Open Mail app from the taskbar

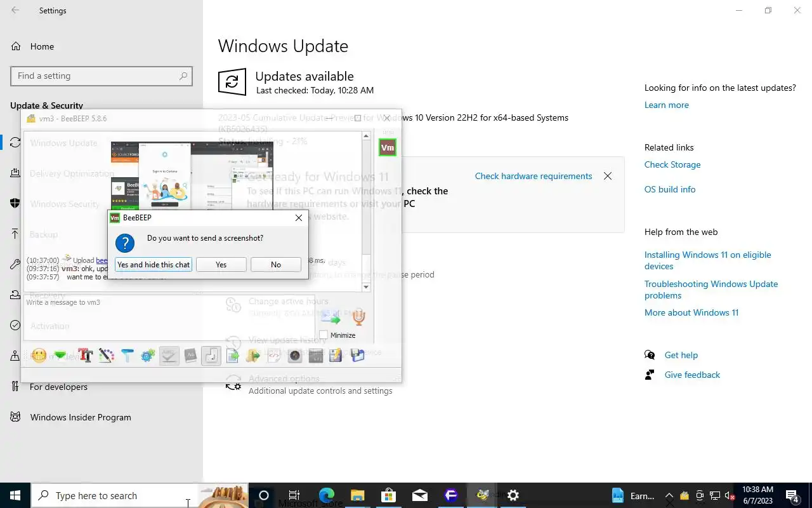coord(419,495)
